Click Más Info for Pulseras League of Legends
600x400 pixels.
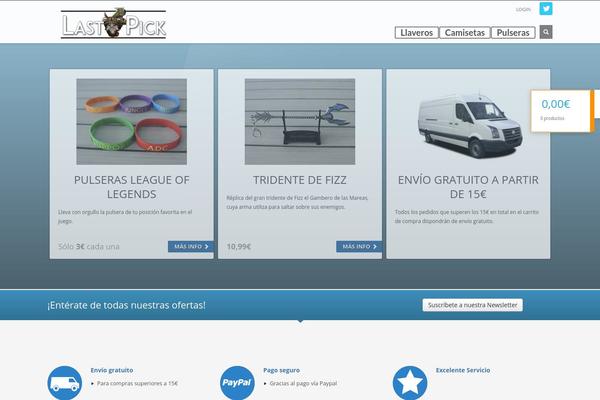click(x=191, y=247)
